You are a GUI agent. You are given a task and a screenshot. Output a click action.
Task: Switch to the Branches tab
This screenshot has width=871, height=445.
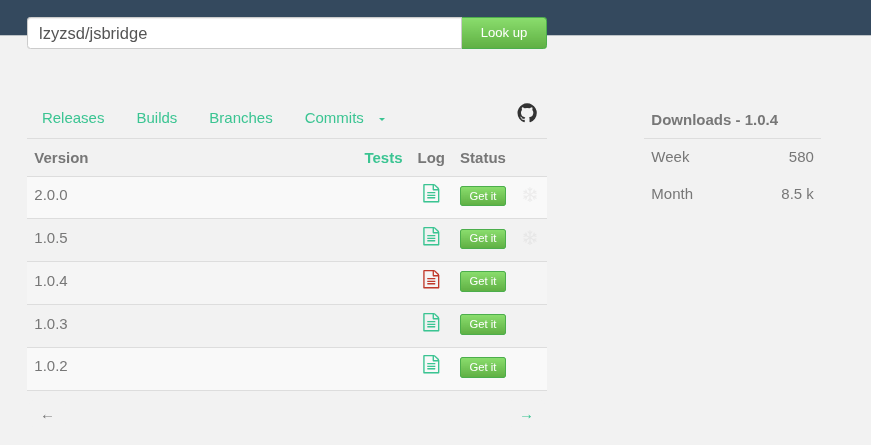pyautogui.click(x=241, y=118)
